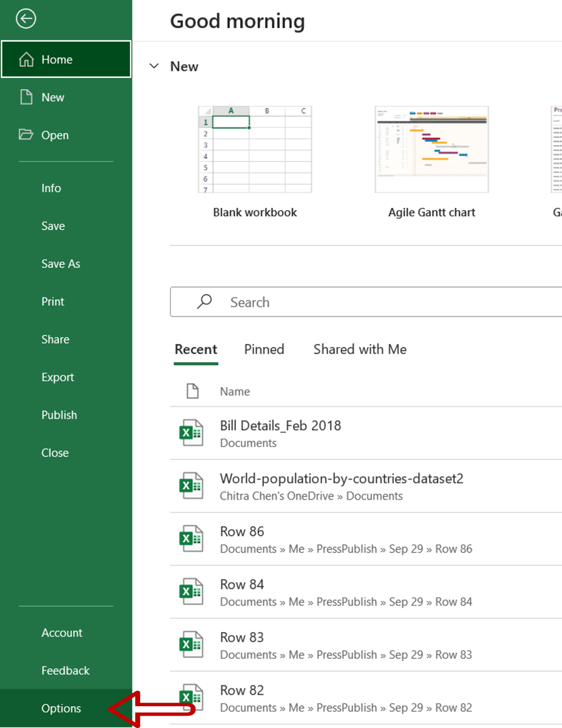
Task: Click the back arrow circle icon
Action: coord(26,18)
